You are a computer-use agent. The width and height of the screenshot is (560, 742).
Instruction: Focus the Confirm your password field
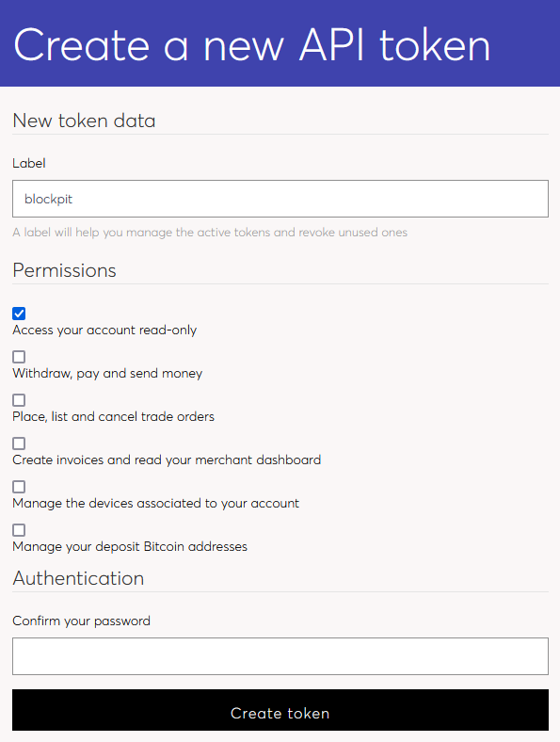point(280,656)
